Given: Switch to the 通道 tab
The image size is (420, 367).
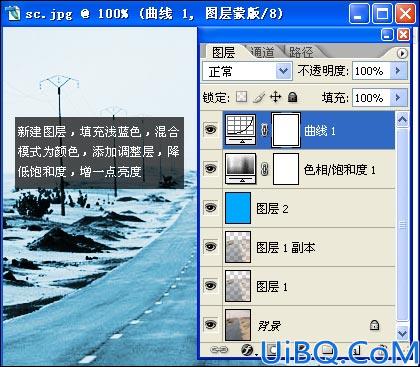Looking at the screenshot, I should (262, 52).
